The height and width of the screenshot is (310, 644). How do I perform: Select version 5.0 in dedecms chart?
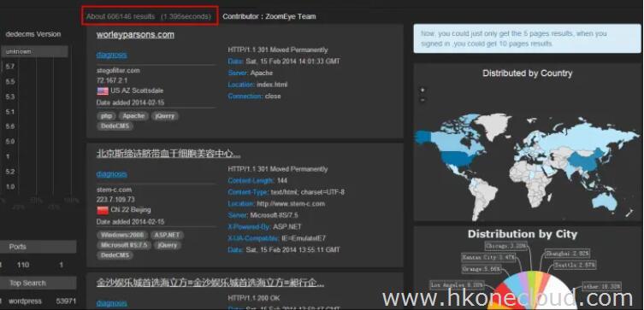tap(10, 142)
